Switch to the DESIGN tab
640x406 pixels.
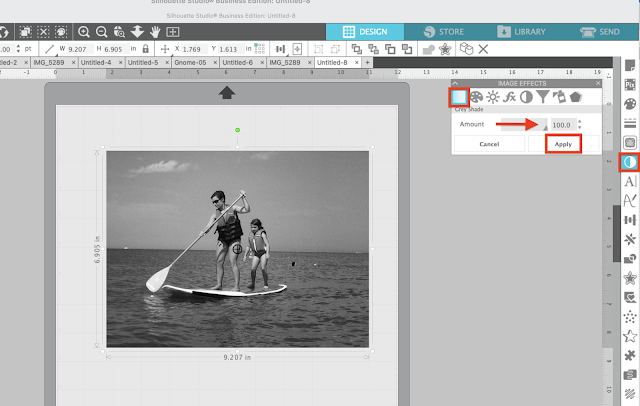(365, 32)
